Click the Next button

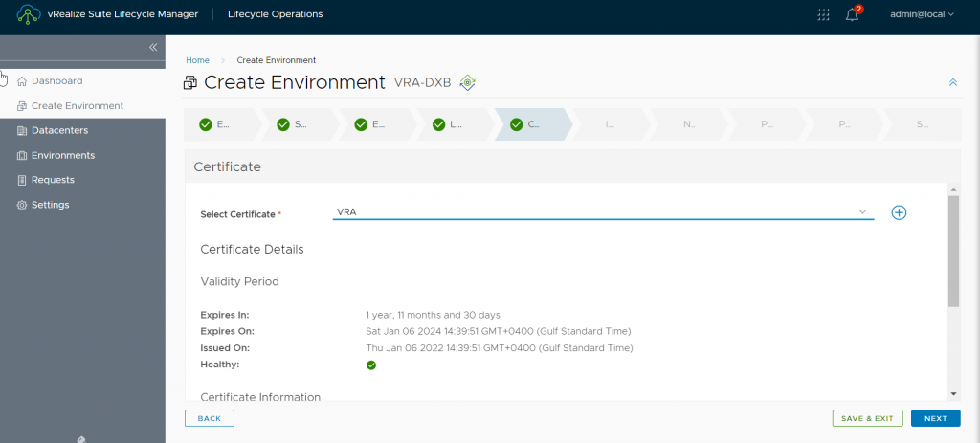coord(936,418)
